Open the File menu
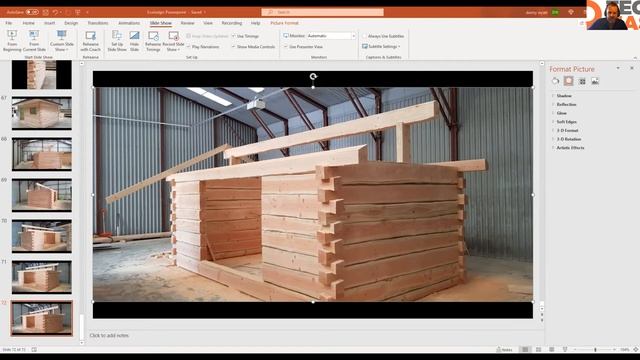This screenshot has width=640, height=360. click(9, 23)
